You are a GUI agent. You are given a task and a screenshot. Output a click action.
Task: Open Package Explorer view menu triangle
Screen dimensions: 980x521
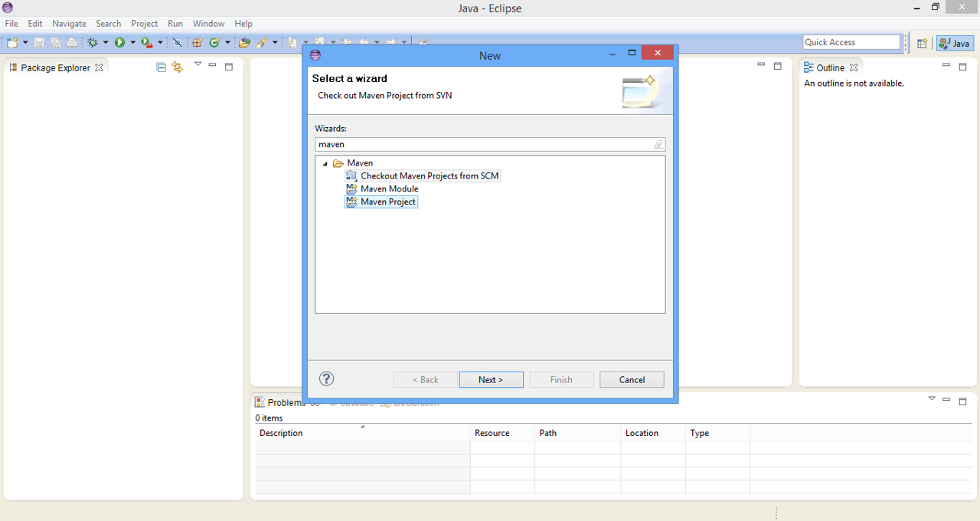[x=198, y=64]
